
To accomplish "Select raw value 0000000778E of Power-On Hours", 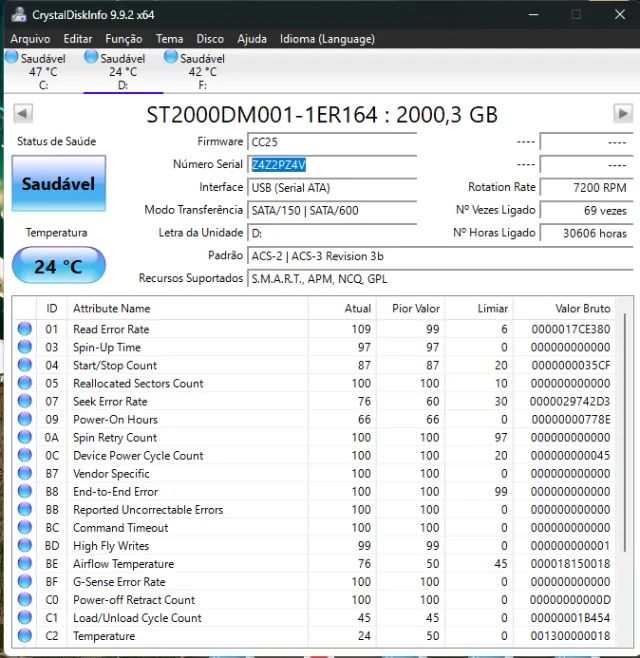I will (571, 419).
